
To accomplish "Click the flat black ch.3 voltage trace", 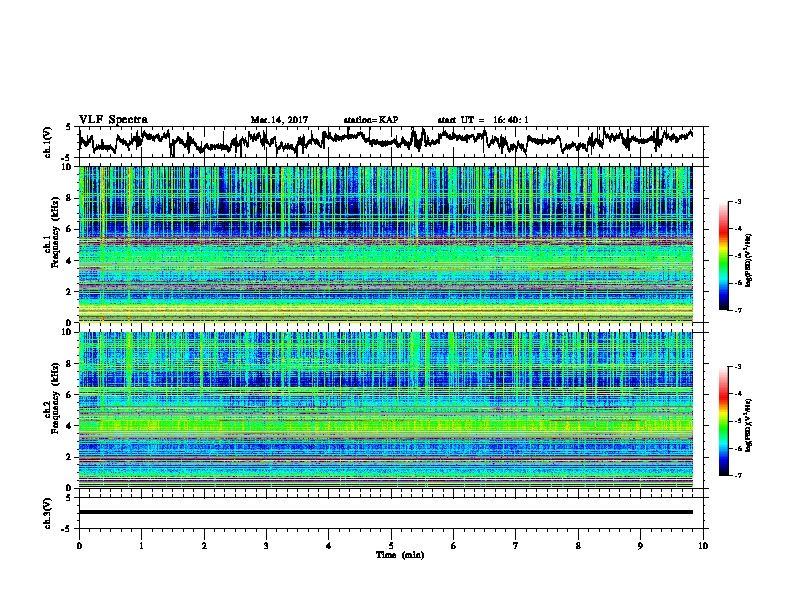I will click(x=385, y=512).
